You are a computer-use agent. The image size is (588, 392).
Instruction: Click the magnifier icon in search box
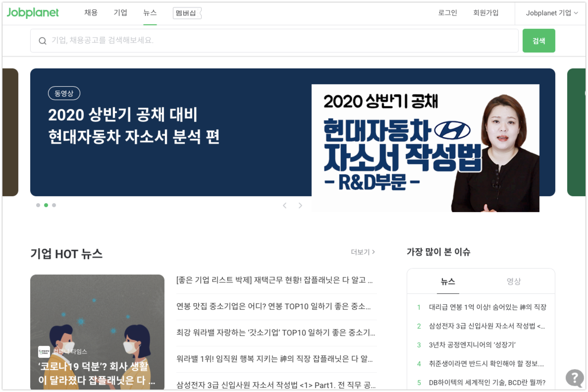[x=43, y=41]
